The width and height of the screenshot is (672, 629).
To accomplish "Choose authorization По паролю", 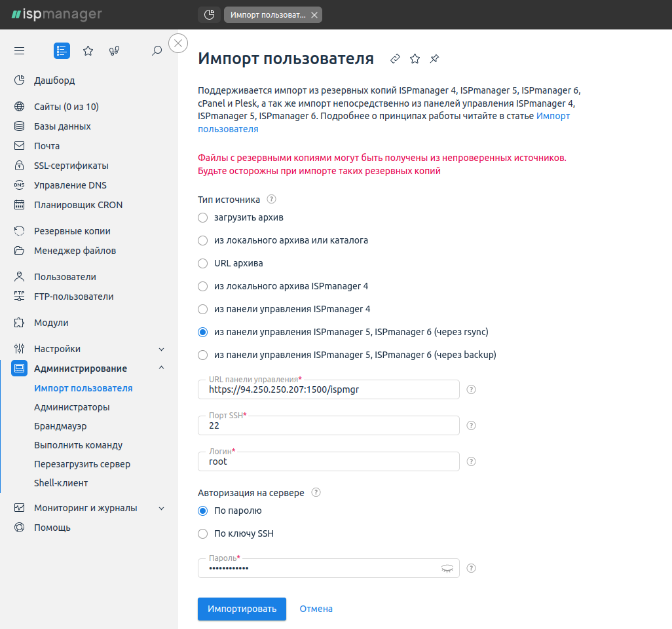I will tap(203, 511).
